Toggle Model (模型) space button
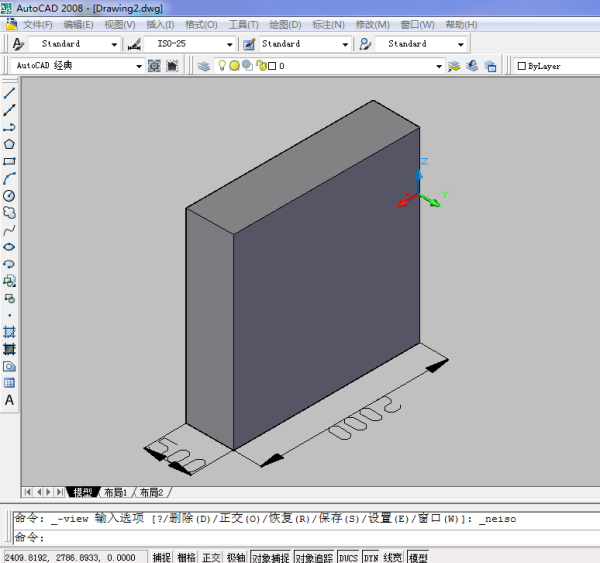The image size is (600, 563). tap(418, 557)
